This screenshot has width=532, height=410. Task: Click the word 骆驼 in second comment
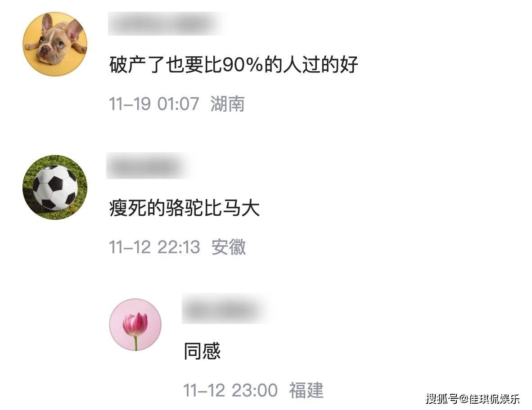[x=184, y=208]
